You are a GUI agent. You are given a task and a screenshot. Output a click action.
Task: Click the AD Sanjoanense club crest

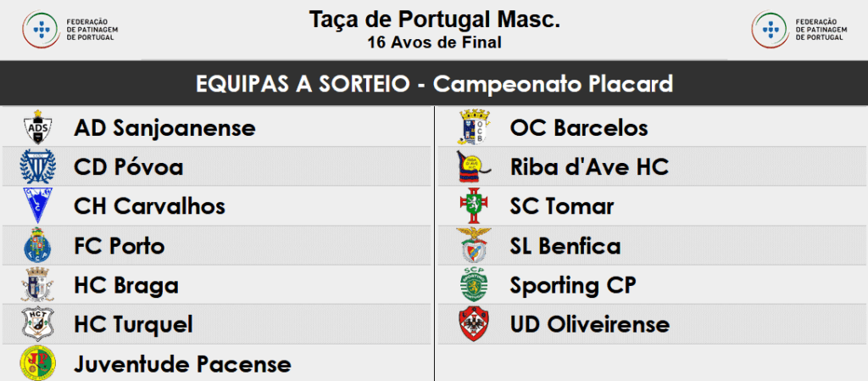(x=38, y=128)
